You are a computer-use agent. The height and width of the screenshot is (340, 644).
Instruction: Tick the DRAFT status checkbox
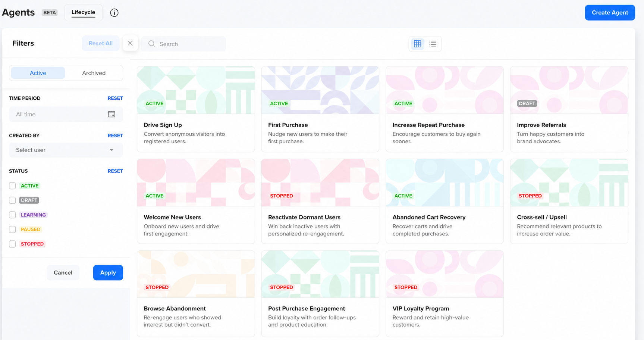tap(12, 200)
